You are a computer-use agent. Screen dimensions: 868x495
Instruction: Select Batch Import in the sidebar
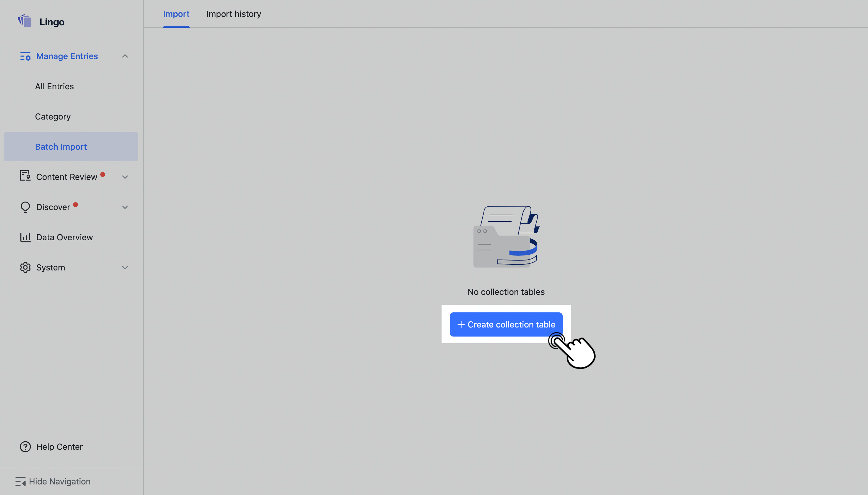point(60,146)
